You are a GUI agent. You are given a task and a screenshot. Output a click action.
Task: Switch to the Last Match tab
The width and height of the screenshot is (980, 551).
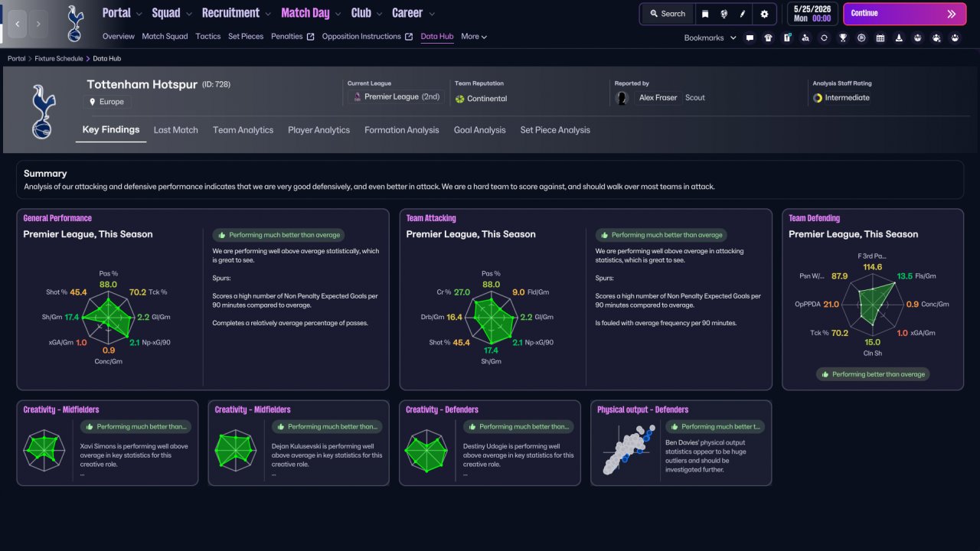coord(176,130)
